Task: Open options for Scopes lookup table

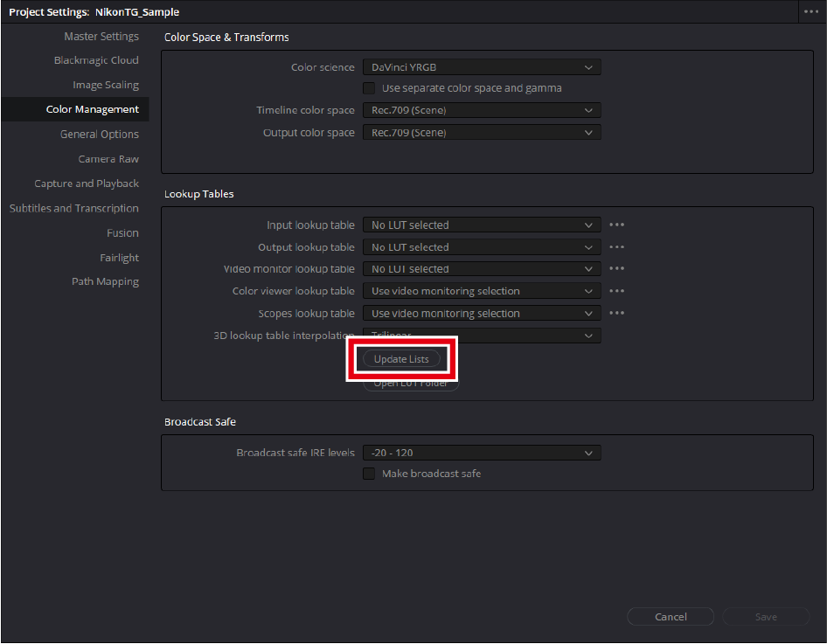Action: click(x=616, y=313)
